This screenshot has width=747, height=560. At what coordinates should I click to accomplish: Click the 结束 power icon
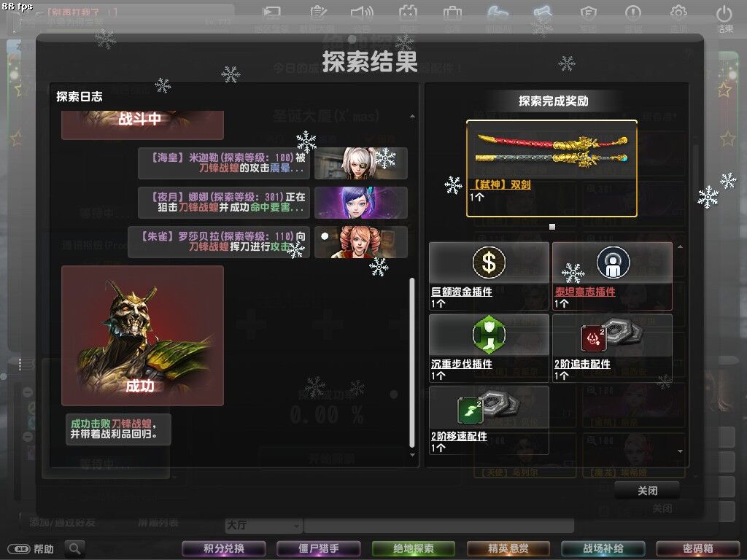724,15
